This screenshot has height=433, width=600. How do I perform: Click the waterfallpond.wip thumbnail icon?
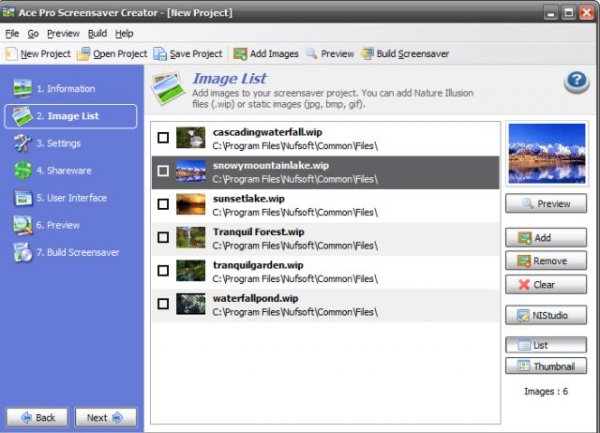tap(191, 304)
